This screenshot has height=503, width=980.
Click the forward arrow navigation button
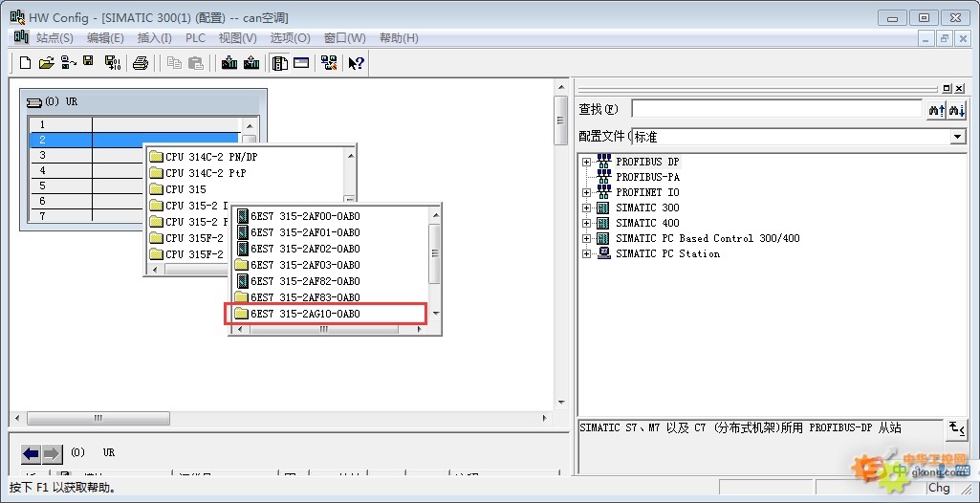click(52, 454)
